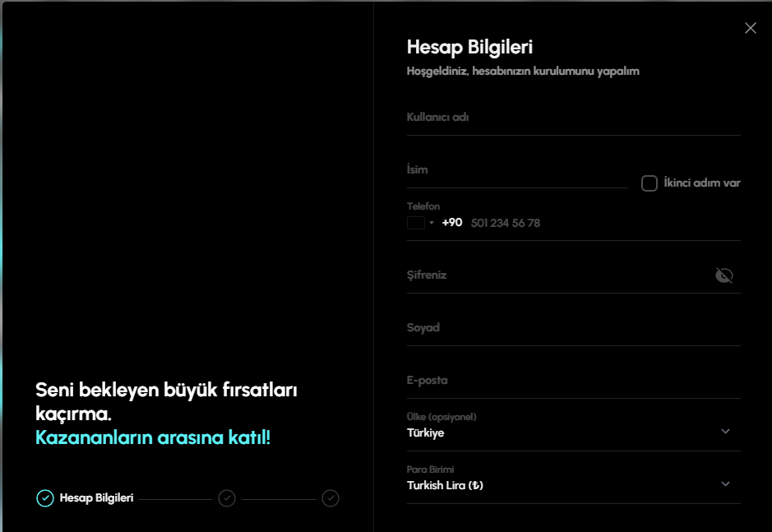
Task: Click the phone number input field
Action: (x=604, y=223)
